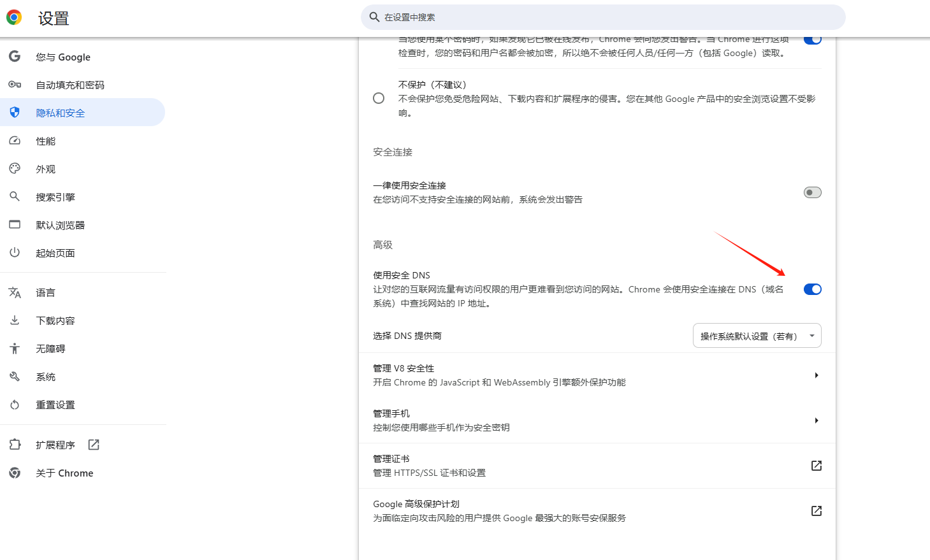The width and height of the screenshot is (930, 560).
Task: Click the 使用安全 DNS title text
Action: 402,275
